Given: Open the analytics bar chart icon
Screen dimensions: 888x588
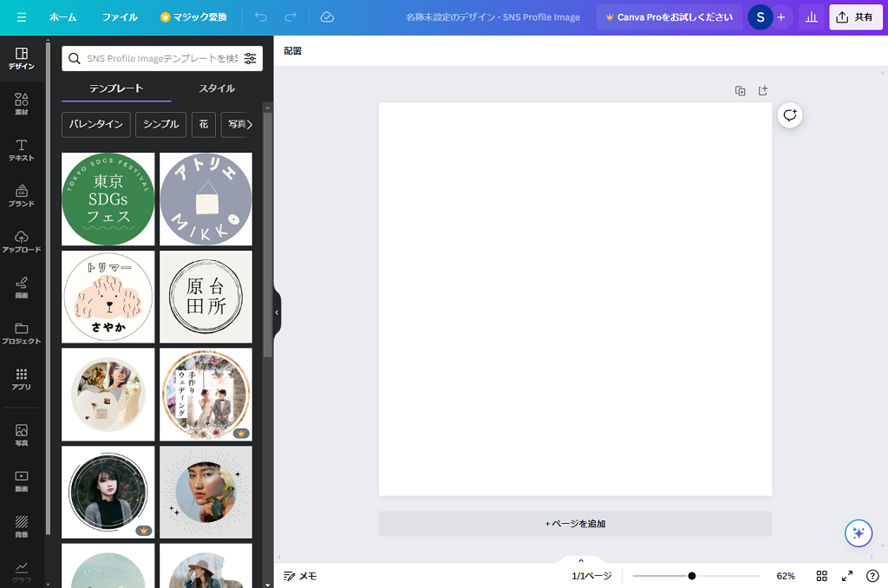Looking at the screenshot, I should coord(812,17).
